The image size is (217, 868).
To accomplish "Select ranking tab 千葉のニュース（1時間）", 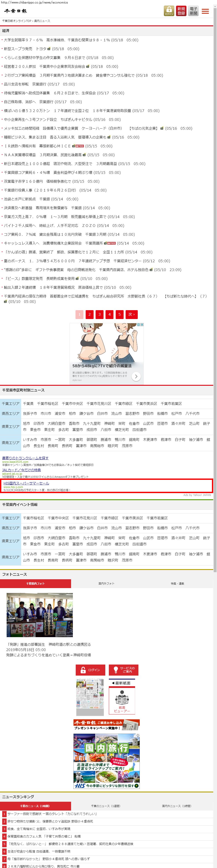I will (x=35, y=806).
